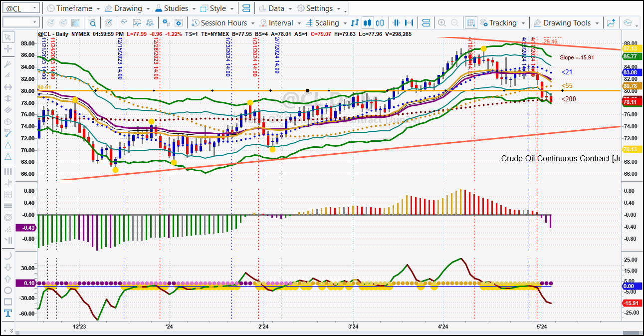Select the down arrow drawing tool
The image size is (644, 336).
coord(7,267)
